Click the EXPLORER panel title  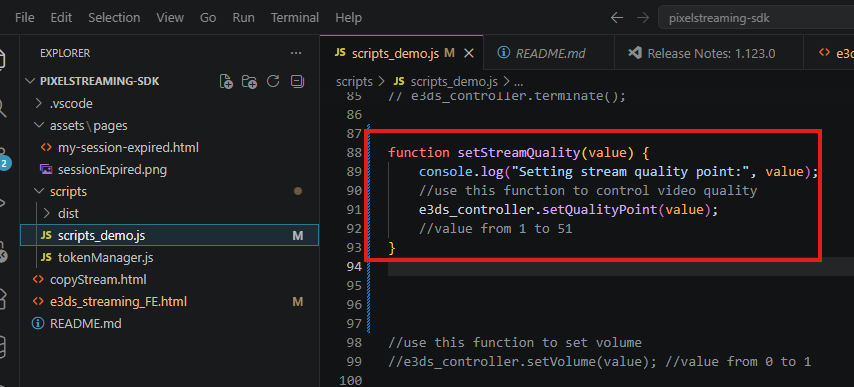[x=65, y=53]
